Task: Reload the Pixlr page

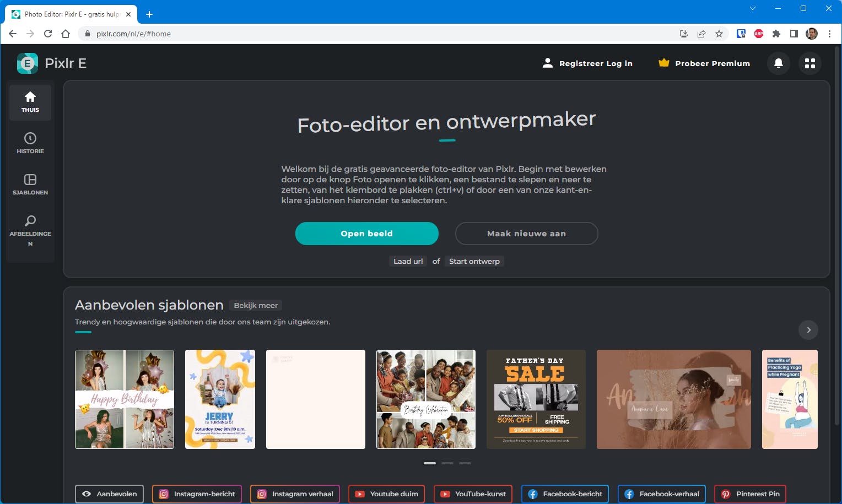Action: 48,34
